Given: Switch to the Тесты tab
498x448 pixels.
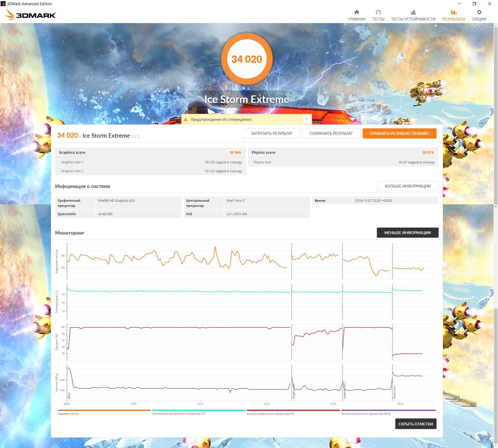Looking at the screenshot, I should (378, 15).
